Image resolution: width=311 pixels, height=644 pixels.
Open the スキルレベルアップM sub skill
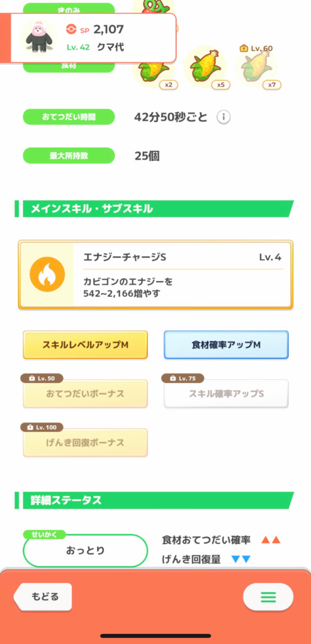pos(85,345)
